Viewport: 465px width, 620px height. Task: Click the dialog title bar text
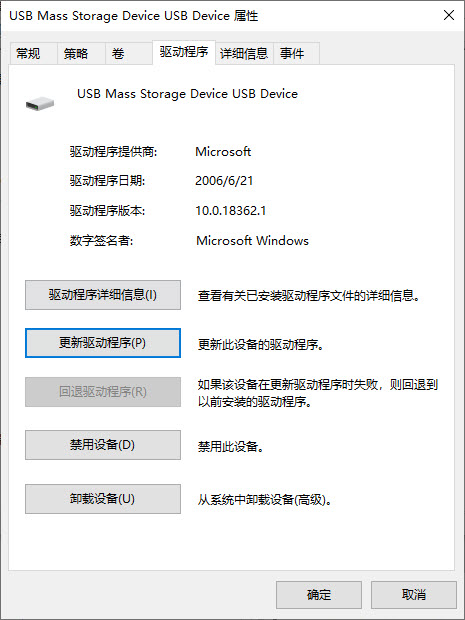point(134,16)
